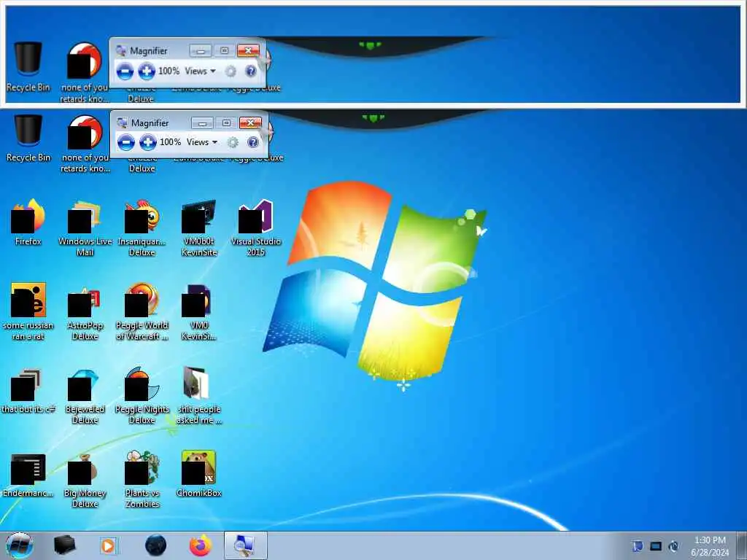Zoom out with the lower Magnifier window's minus button
The height and width of the screenshot is (560, 747).
coord(125,142)
